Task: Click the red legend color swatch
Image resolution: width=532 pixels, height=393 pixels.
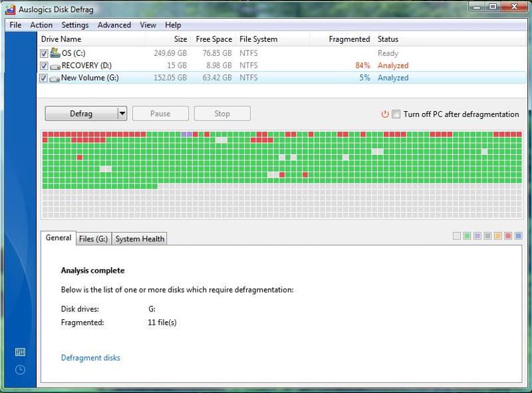Action: [508, 236]
